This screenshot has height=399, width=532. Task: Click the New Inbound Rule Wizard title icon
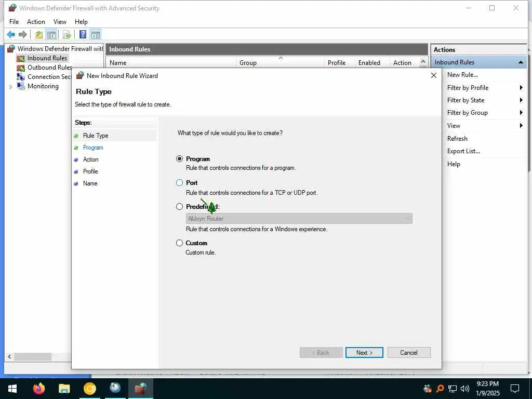80,75
